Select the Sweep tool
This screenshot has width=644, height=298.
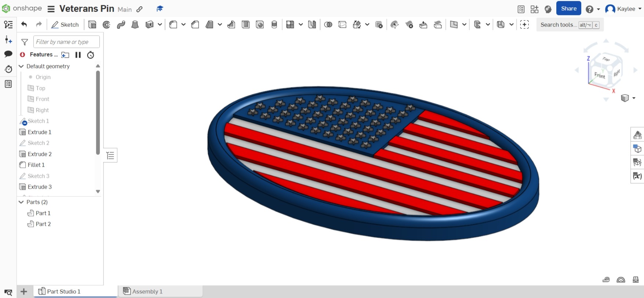[x=121, y=25]
